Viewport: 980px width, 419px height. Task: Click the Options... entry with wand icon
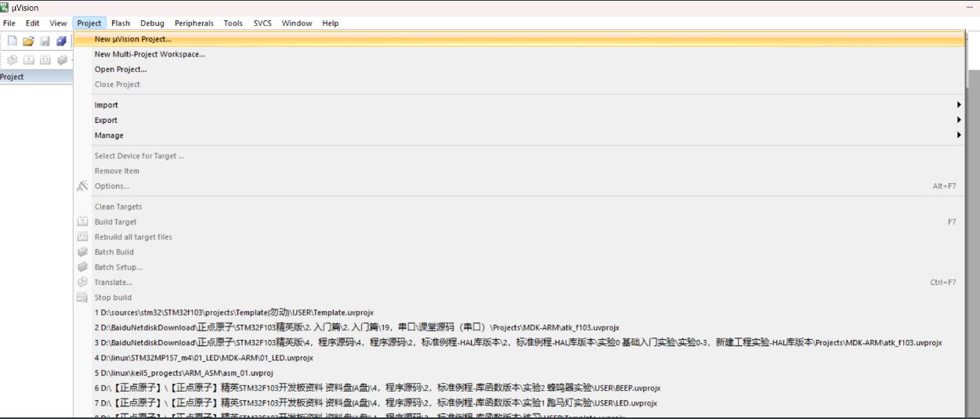click(519, 186)
